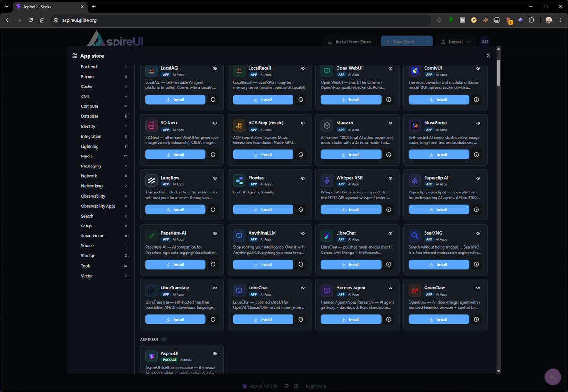Screen dimensions: 568x392
Task: Click the LocalAGI app icon
Action: (151, 71)
